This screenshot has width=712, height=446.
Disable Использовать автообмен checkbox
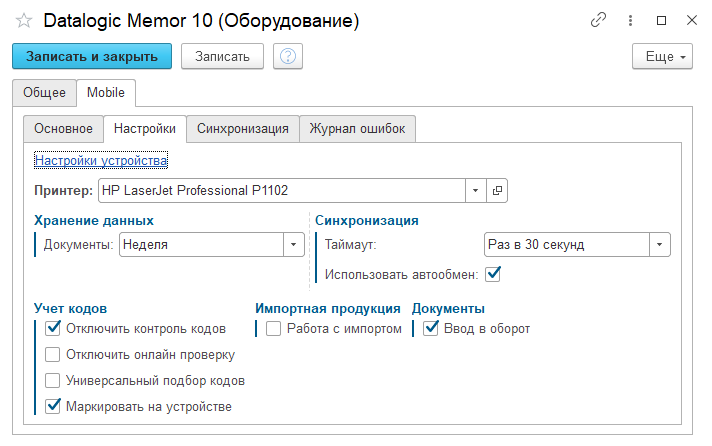coord(493,273)
